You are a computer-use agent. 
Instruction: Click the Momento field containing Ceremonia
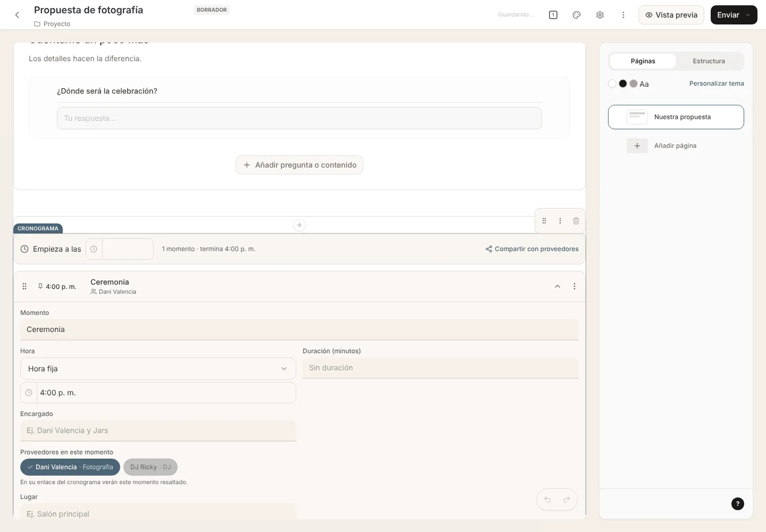tap(299, 330)
